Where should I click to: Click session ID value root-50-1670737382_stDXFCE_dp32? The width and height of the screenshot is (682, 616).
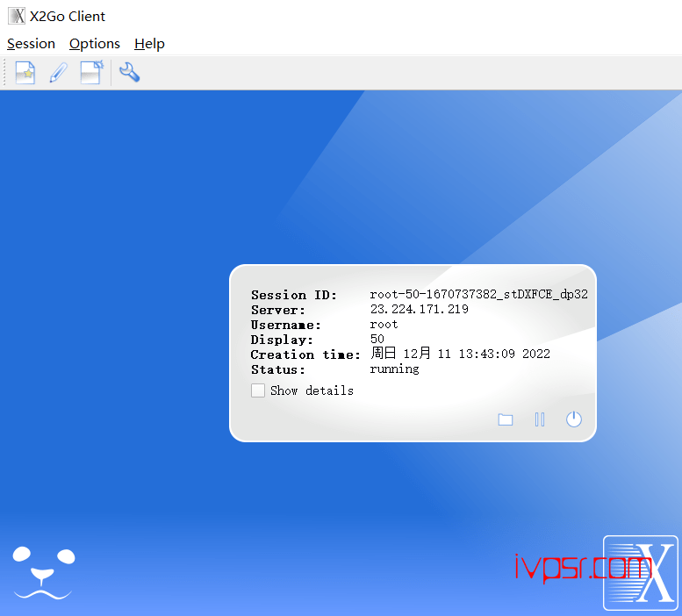(x=478, y=294)
